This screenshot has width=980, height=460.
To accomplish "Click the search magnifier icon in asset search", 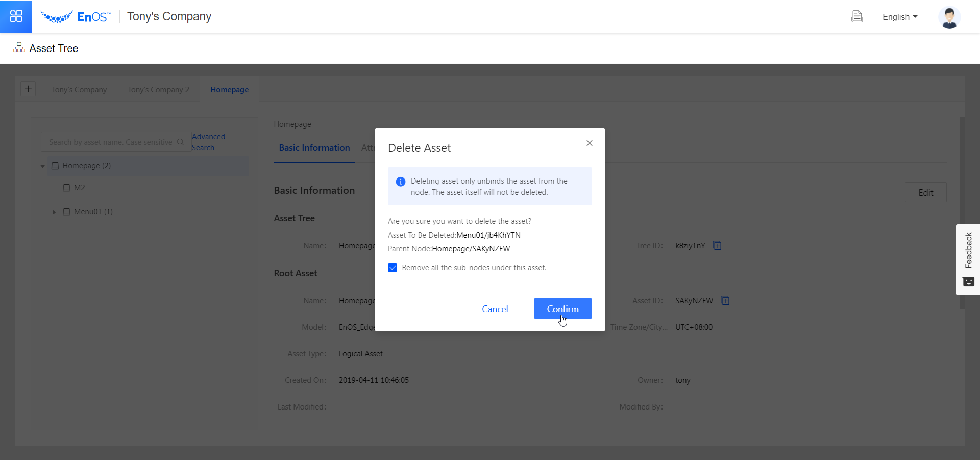I will (180, 142).
